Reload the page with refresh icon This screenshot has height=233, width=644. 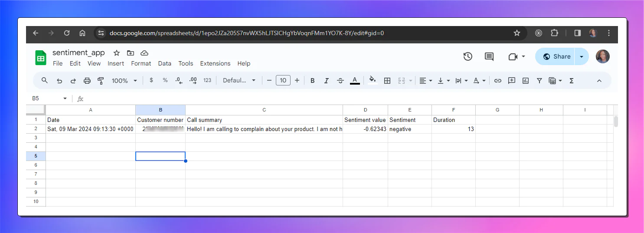click(x=67, y=33)
